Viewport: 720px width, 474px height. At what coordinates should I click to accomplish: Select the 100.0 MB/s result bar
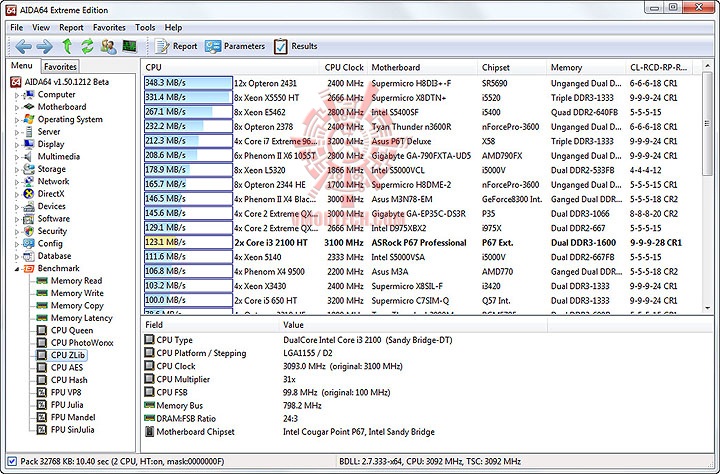coord(188,300)
